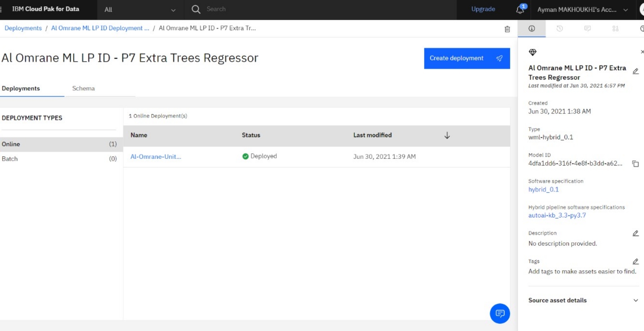Copy the Model ID
This screenshot has width=644, height=331.
point(635,164)
